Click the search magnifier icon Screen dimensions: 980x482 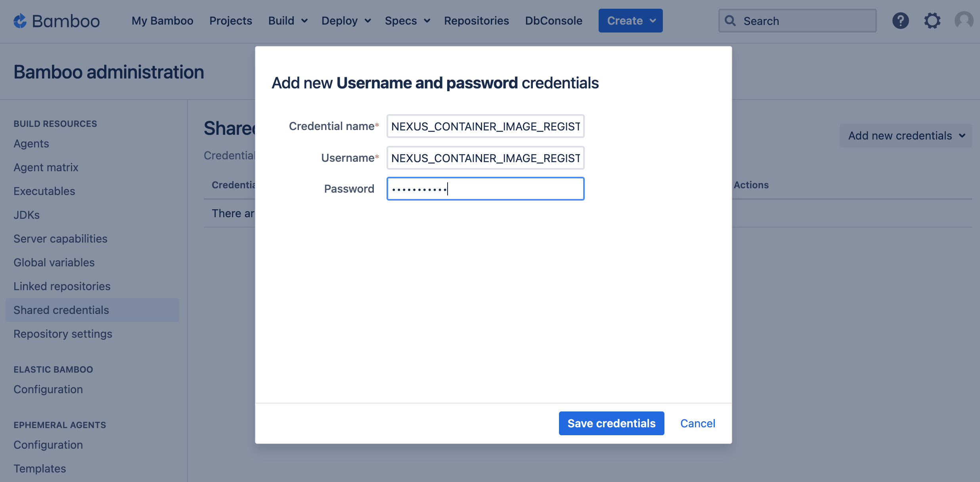point(730,21)
